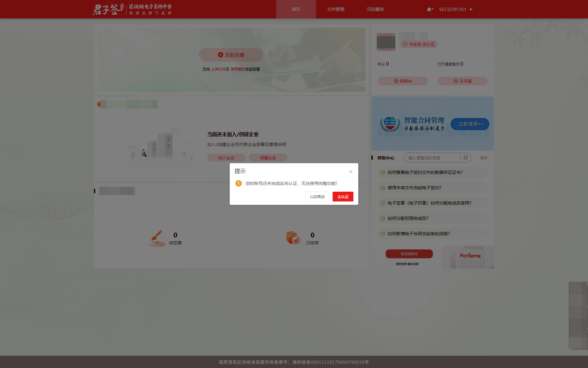Switch to 司法服务 tab

coord(375,9)
